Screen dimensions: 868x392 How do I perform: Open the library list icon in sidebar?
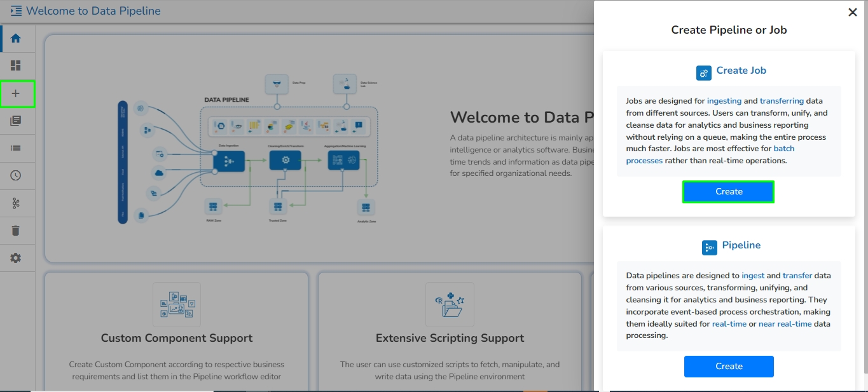tap(16, 121)
